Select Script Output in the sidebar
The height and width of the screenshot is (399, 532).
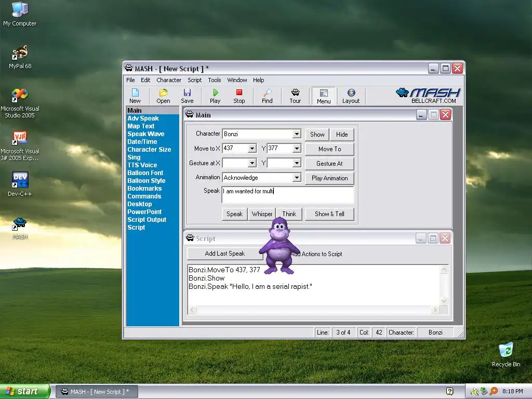[147, 220]
